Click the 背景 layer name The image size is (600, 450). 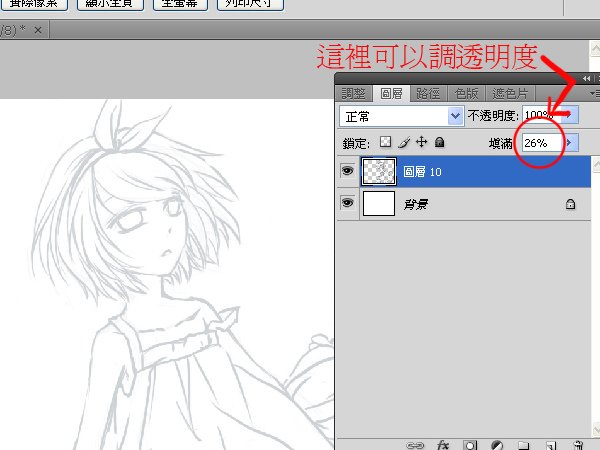[x=416, y=204]
